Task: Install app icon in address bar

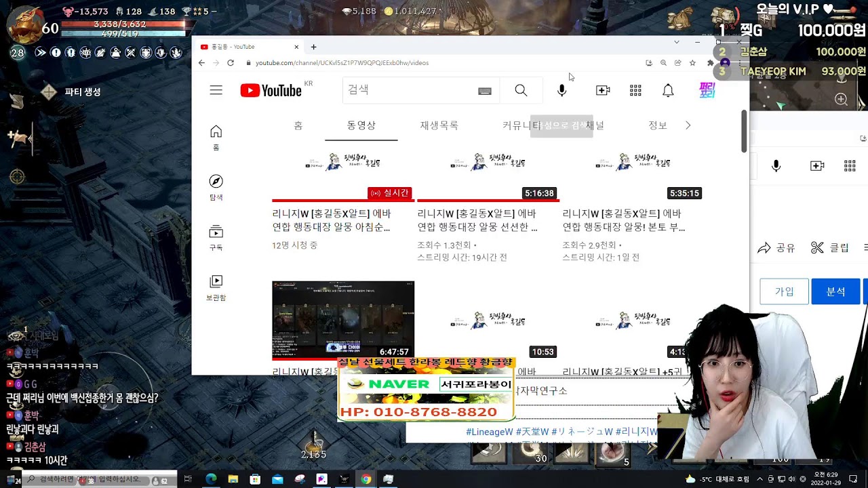Action: point(649,63)
